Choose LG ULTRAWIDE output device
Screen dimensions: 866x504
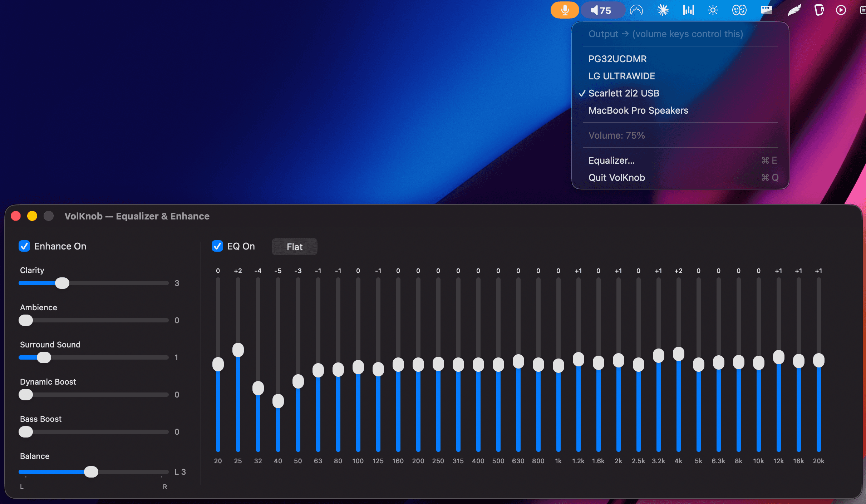coord(680,76)
